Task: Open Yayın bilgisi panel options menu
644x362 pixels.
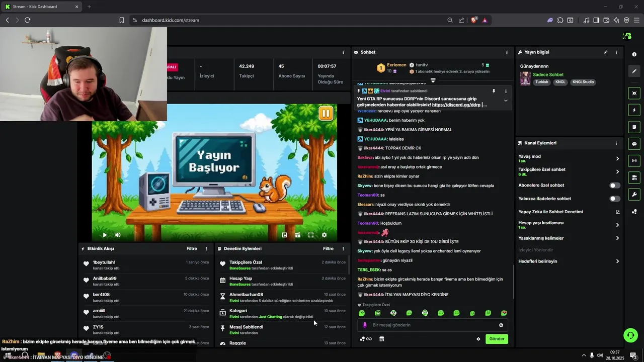Action: 616,52
